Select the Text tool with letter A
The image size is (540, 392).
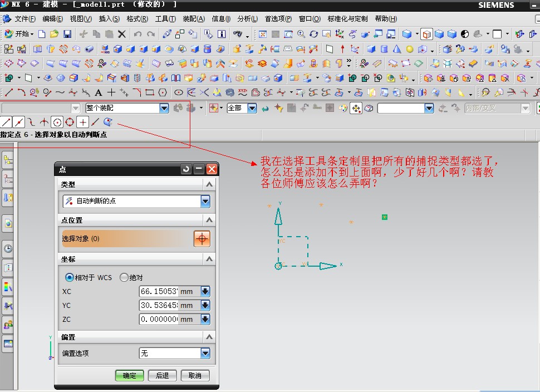point(99,92)
